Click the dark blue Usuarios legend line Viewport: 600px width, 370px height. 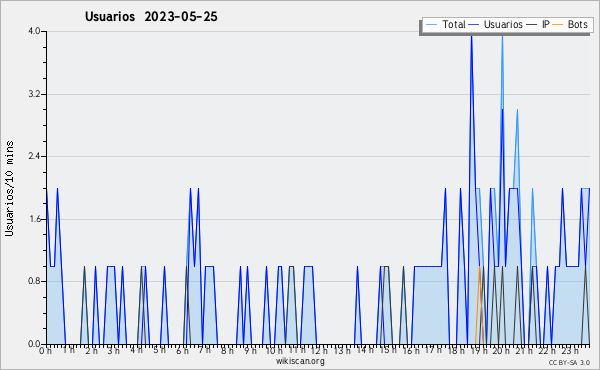coord(474,25)
